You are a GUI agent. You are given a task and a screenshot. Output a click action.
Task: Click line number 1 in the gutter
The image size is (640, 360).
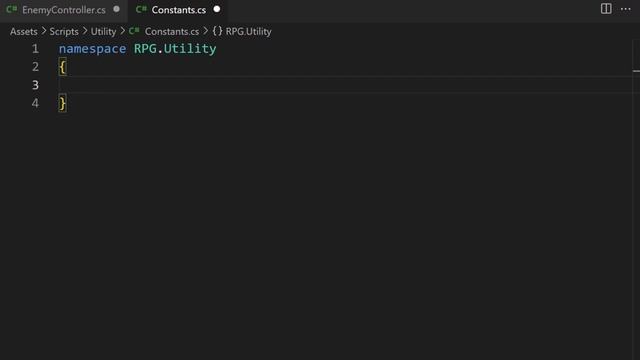35,49
